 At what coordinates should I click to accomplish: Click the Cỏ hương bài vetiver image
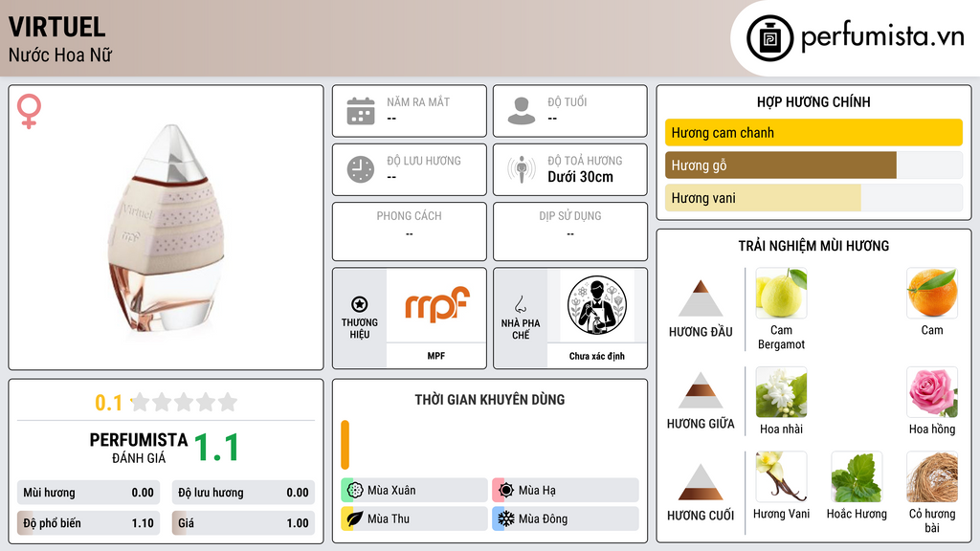point(932,476)
